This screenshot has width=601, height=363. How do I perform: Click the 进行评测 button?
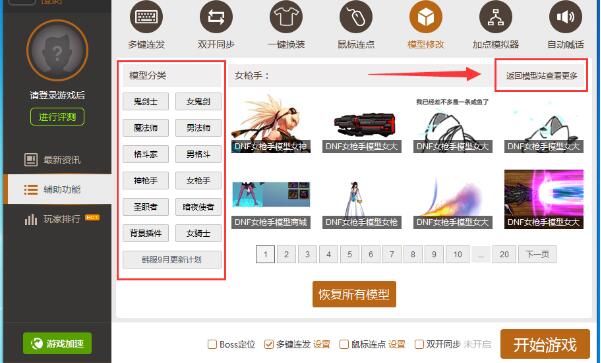pyautogui.click(x=57, y=117)
